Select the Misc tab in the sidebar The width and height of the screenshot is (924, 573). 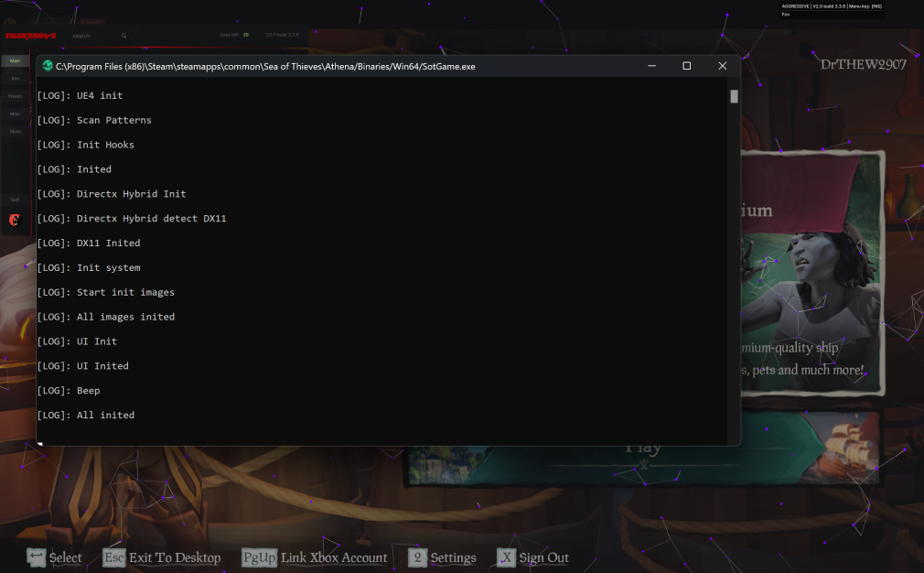(15, 114)
